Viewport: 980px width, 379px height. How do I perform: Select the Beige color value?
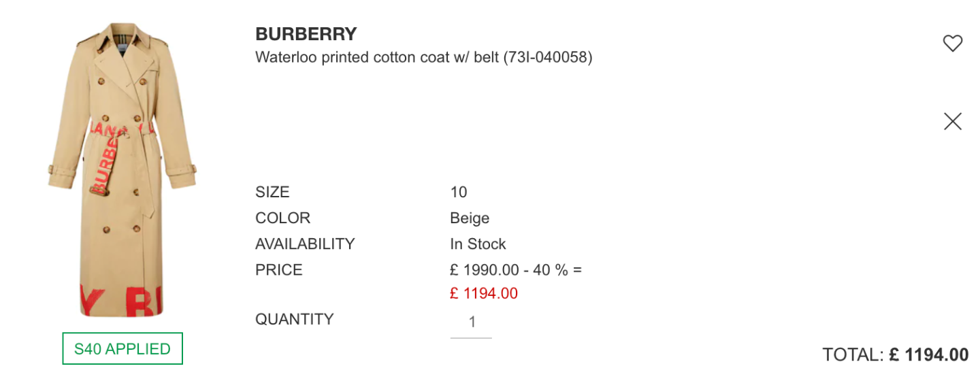470,218
